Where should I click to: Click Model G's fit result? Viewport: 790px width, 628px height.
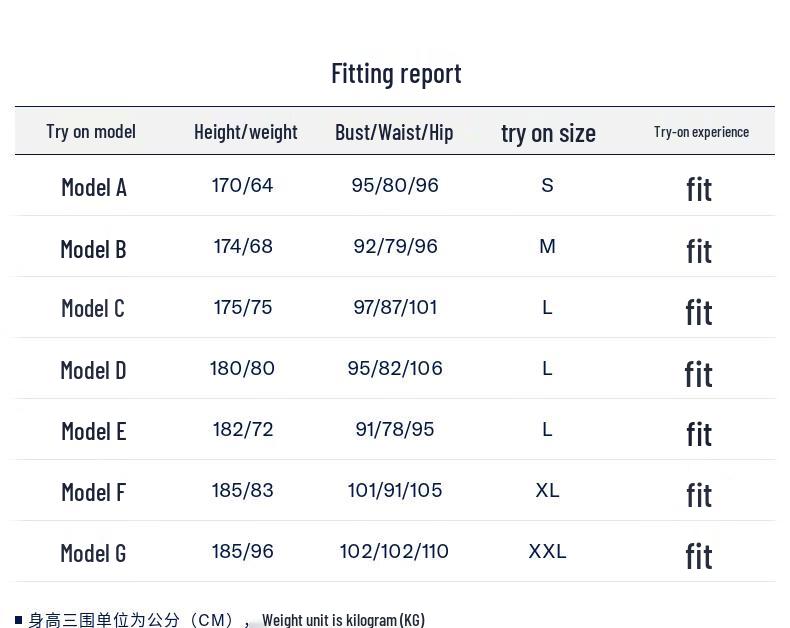click(x=699, y=555)
